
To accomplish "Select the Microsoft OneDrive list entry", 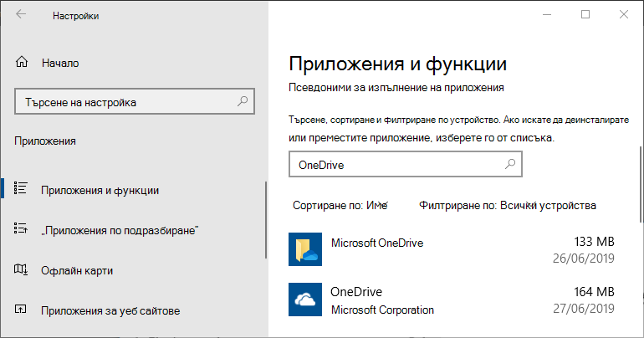I will (452, 249).
